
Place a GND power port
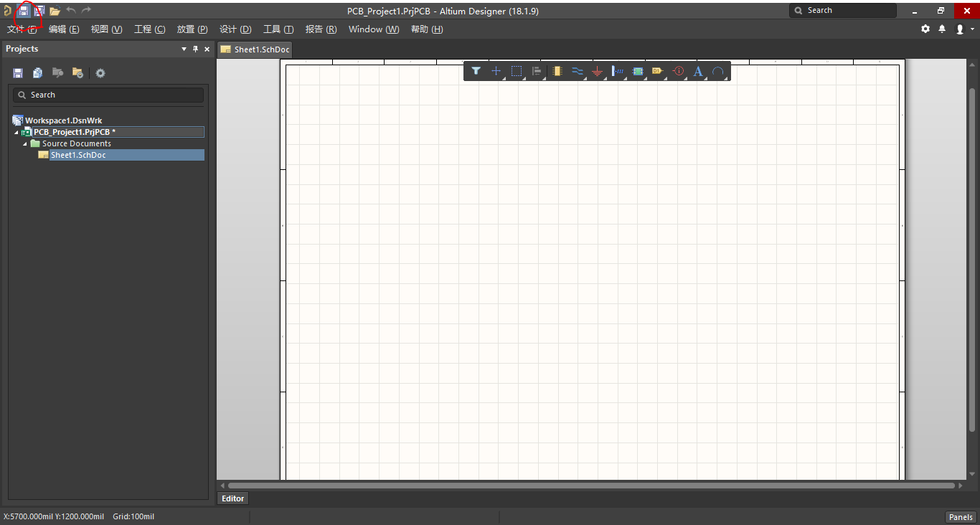[598, 71]
